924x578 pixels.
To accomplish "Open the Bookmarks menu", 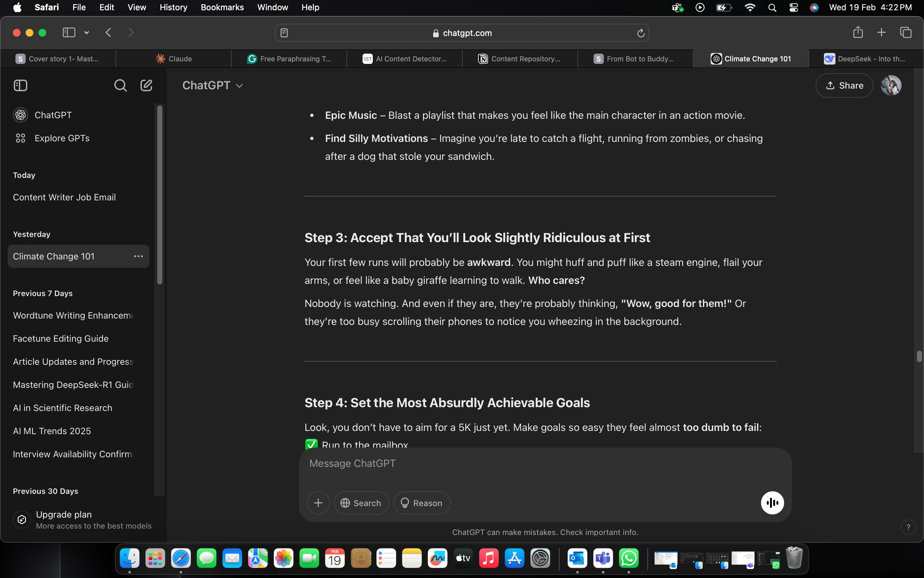I will click(x=222, y=8).
